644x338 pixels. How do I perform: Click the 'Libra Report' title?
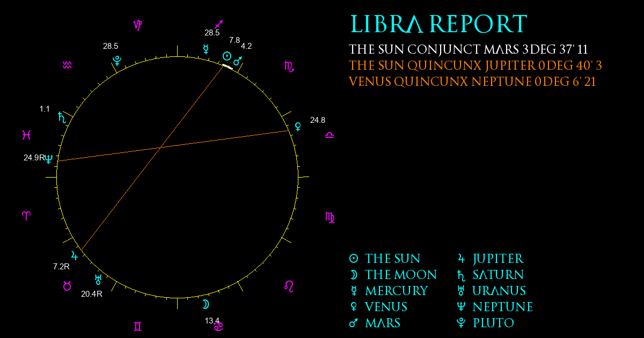pos(439,25)
